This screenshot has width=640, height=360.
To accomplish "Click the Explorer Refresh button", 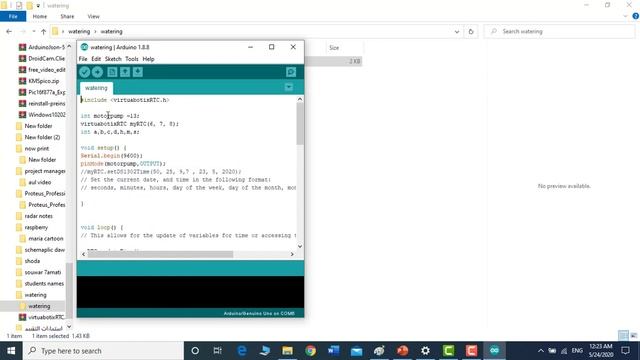I will click(471, 31).
